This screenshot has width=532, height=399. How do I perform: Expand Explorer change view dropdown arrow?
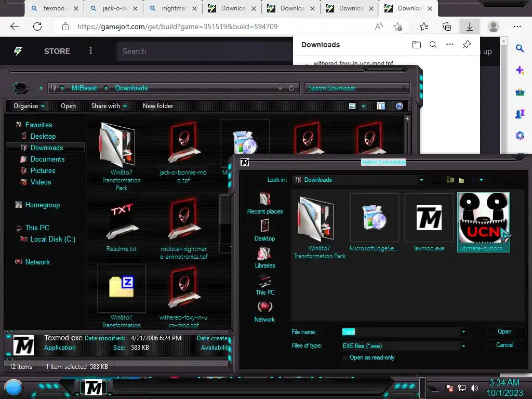(x=363, y=106)
